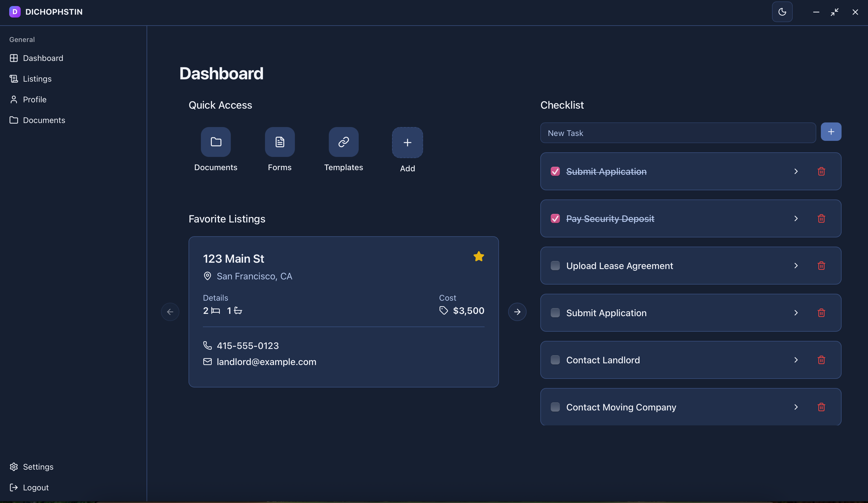Viewport: 868px width, 503px height.
Task: Open the Documents quick access folder icon
Action: click(x=216, y=142)
